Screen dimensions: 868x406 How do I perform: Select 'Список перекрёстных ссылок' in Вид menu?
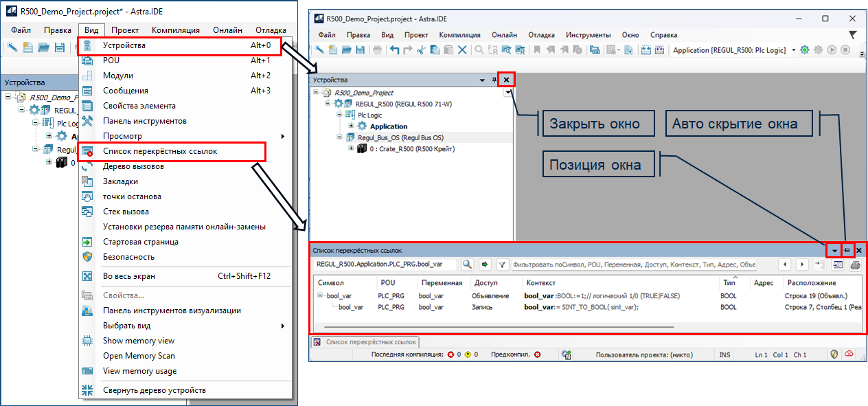(x=160, y=151)
